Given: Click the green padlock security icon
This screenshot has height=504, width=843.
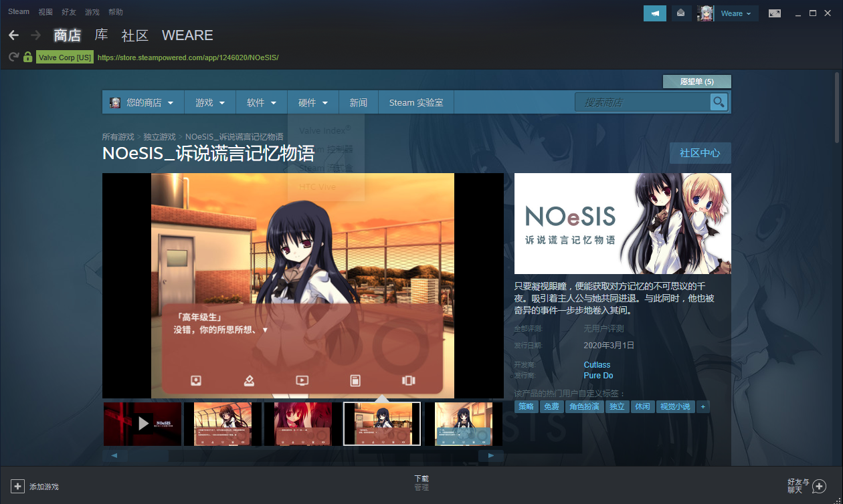Looking at the screenshot, I should pyautogui.click(x=27, y=57).
